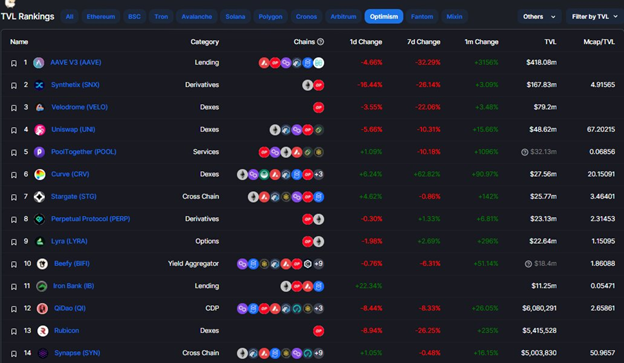Image resolution: width=624 pixels, height=363 pixels.
Task: Expand +9 more chains for Beefy
Action: click(318, 264)
